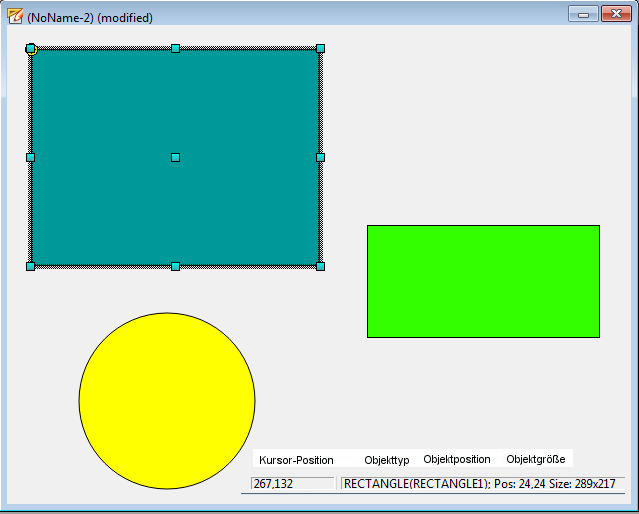Click the Kursor-Position label

pos(296,460)
